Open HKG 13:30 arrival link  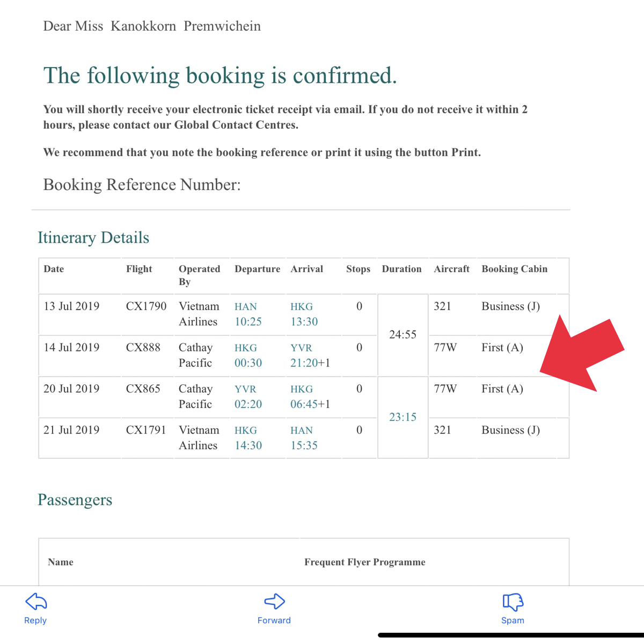pyautogui.click(x=304, y=314)
